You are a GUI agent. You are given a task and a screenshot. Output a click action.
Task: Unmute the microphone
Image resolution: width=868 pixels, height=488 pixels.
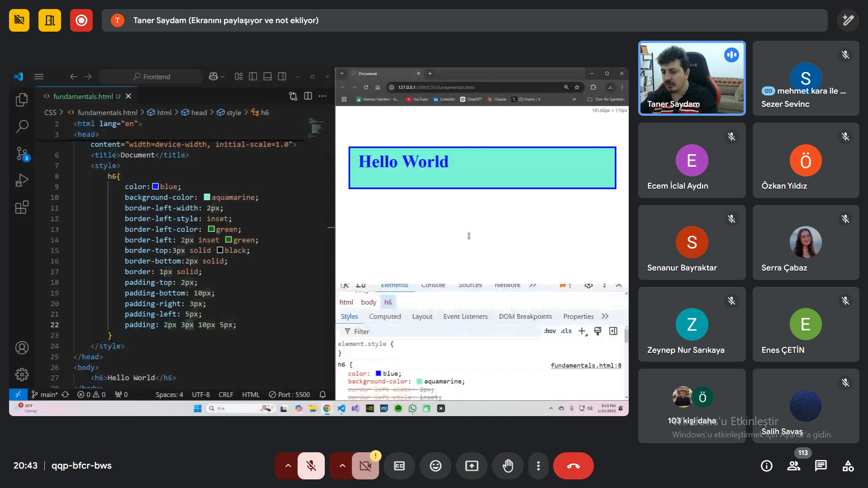point(311,465)
